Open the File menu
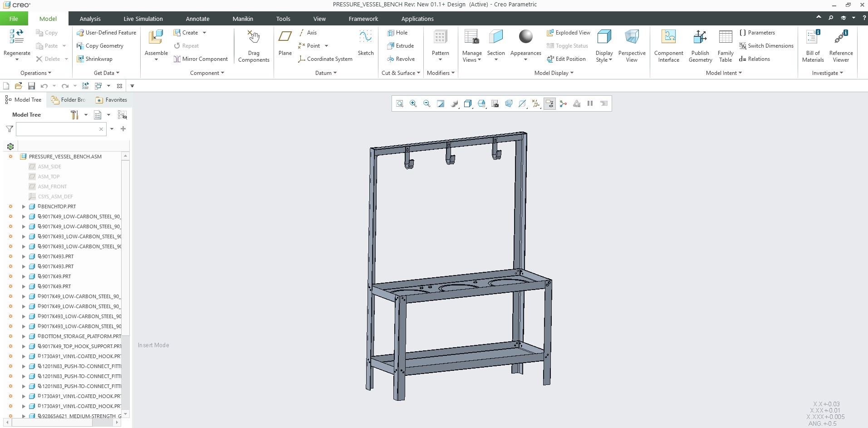868x428 pixels. [14, 19]
